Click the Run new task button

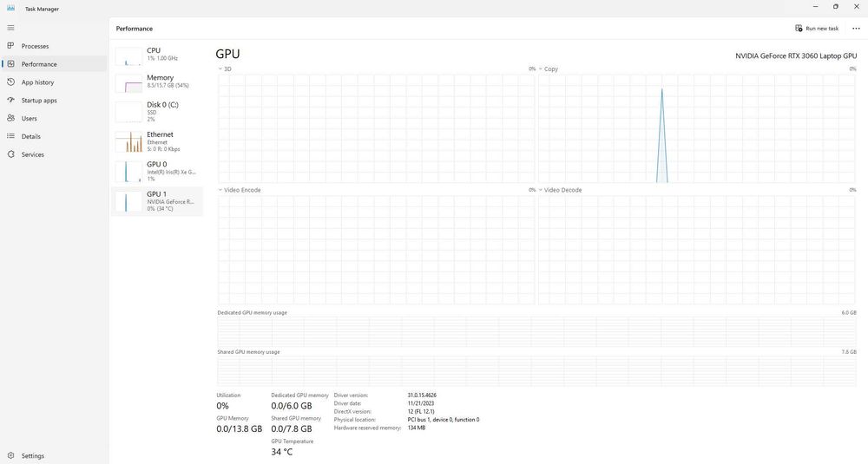click(x=817, y=29)
